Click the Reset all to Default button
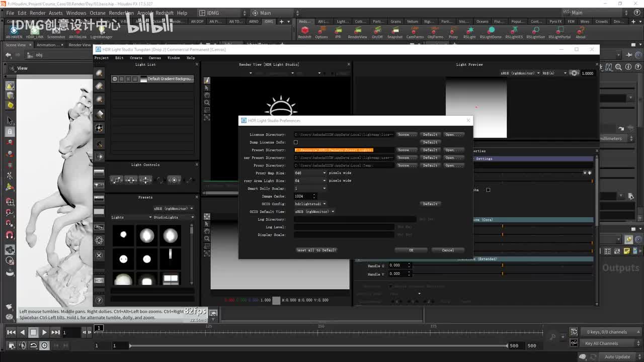 [x=316, y=250]
